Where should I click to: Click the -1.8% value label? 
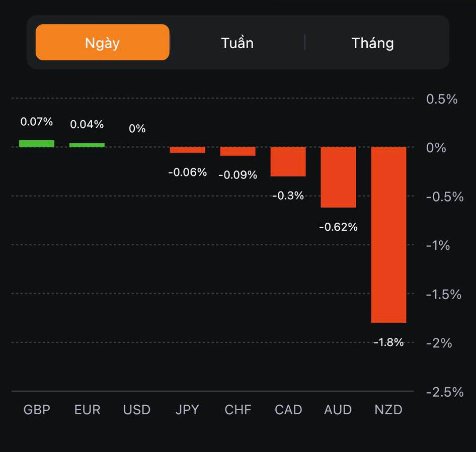(x=388, y=342)
